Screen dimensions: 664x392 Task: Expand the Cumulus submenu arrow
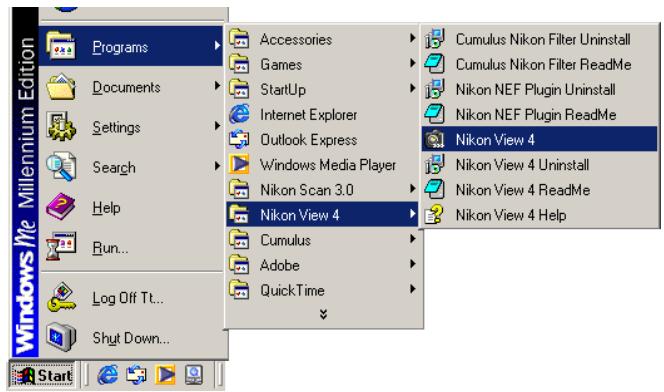[x=412, y=239]
